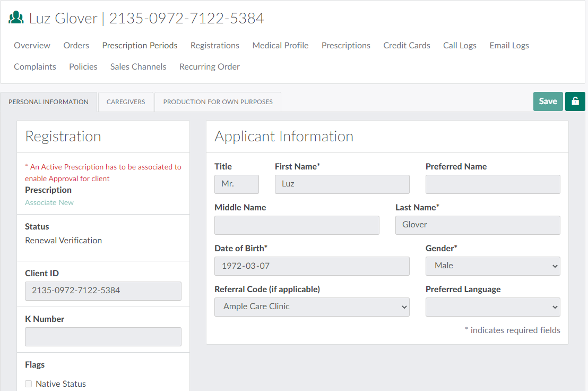
Task: Click the K Number input field
Action: 103,337
